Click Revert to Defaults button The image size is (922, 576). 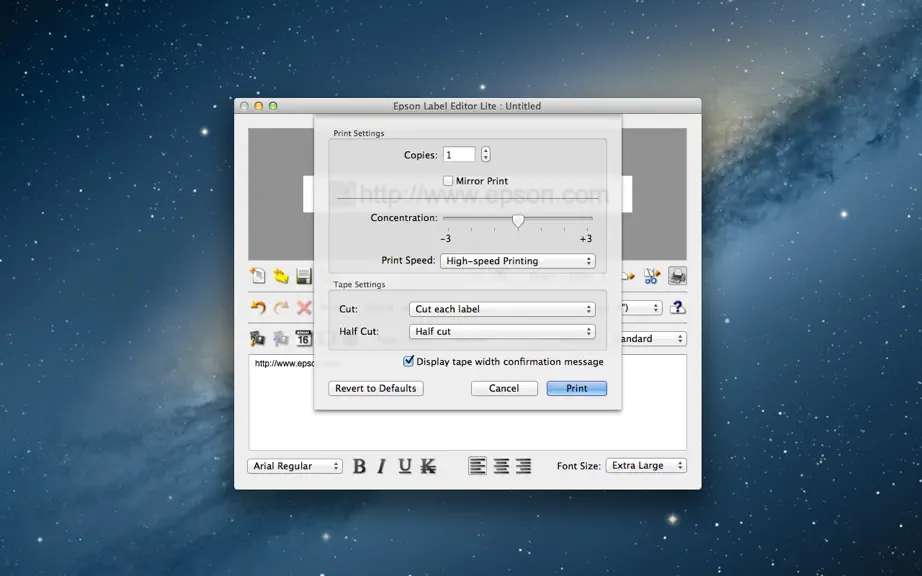coord(376,389)
